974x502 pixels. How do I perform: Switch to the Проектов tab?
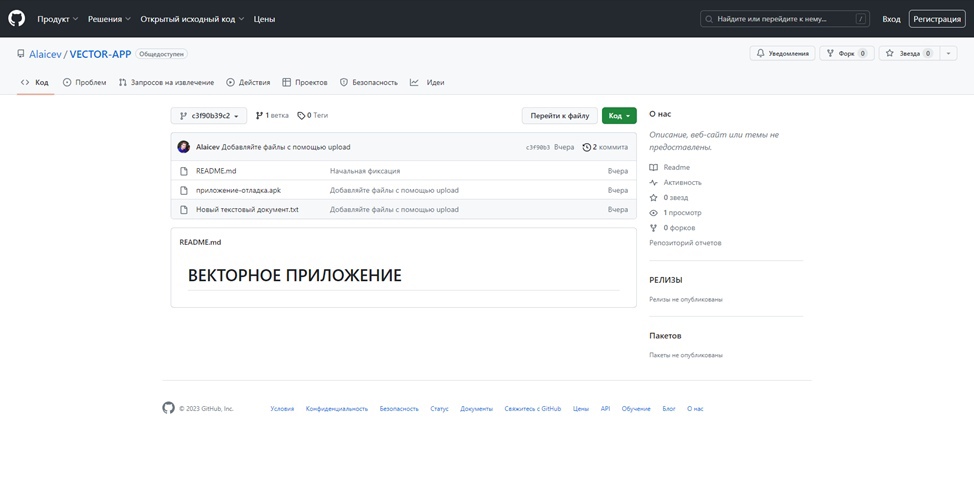click(x=305, y=82)
